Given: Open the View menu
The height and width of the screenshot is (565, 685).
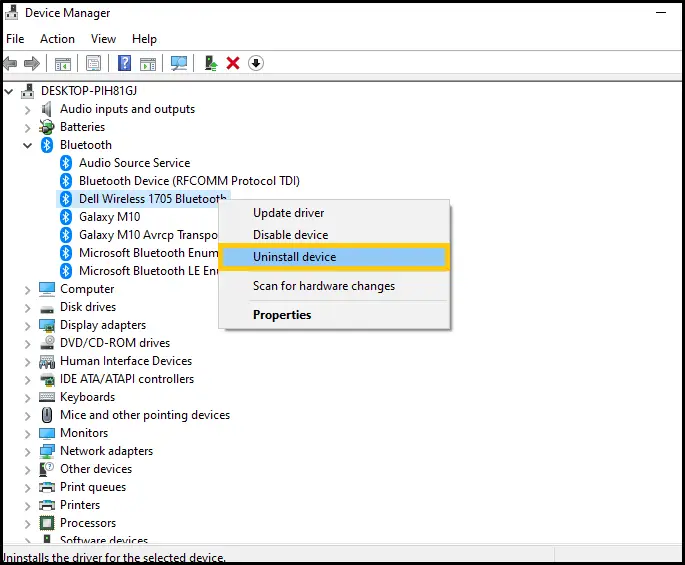Looking at the screenshot, I should click(x=103, y=39).
